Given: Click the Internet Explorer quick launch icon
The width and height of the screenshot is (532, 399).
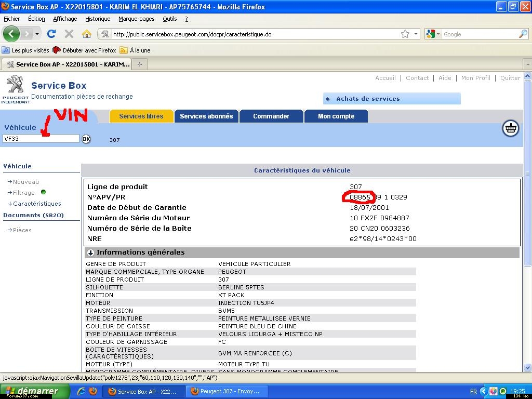Looking at the screenshot, I should [81, 391].
